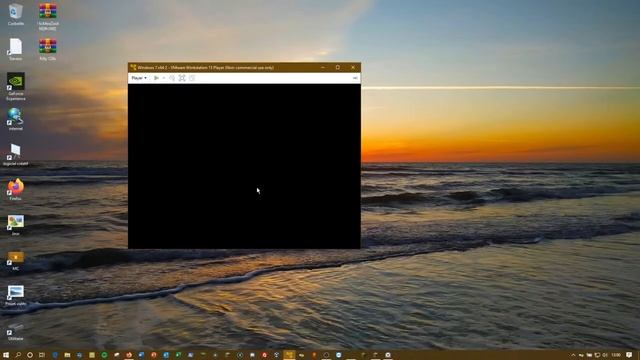
Task: Open the taskbar clock
Action: tap(616, 355)
